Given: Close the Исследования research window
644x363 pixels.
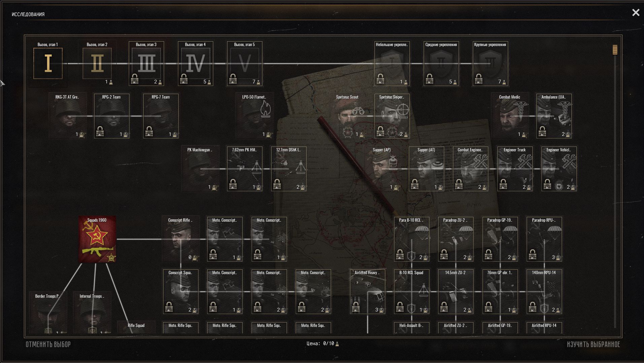Looking at the screenshot, I should point(636,13).
